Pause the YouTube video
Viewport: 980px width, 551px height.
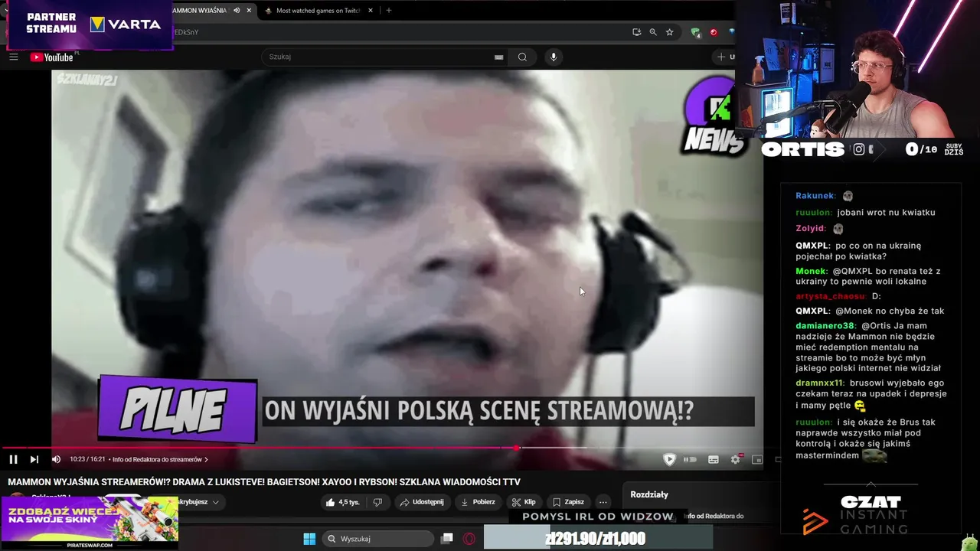click(13, 459)
